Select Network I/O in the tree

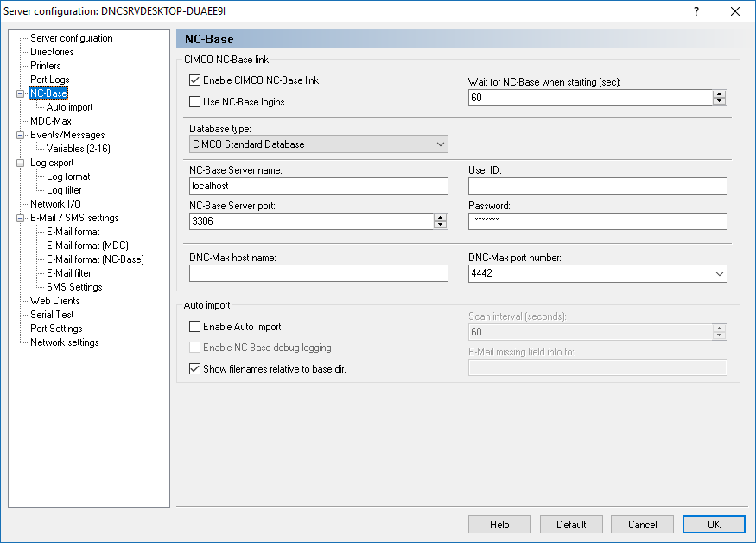pos(55,204)
